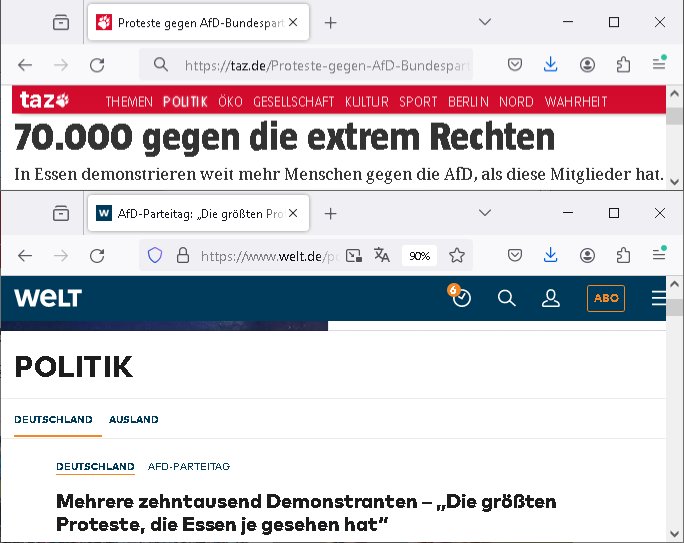Save to Pocket in taz window
The height and width of the screenshot is (543, 684).
pyautogui.click(x=515, y=65)
